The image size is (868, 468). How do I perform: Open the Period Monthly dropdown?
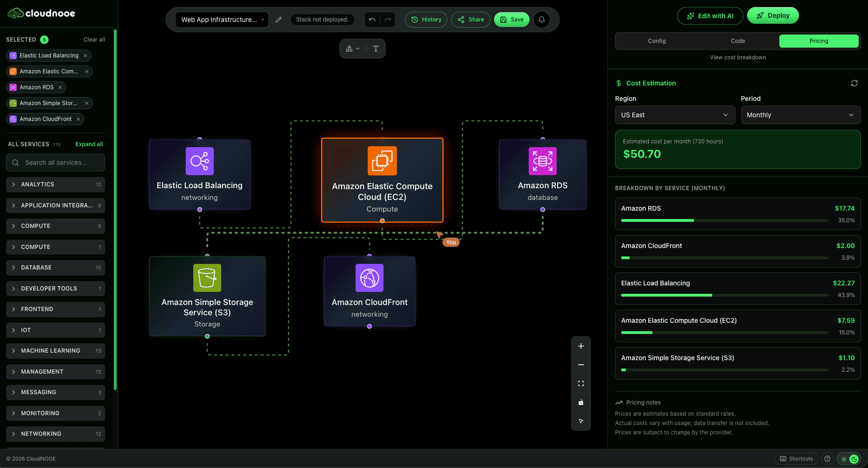[801, 115]
